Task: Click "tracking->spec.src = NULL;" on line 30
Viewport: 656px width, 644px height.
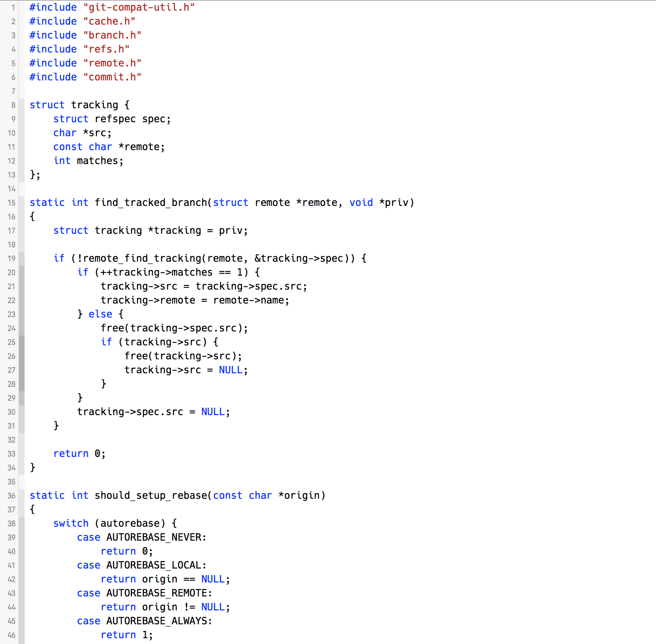Action: [153, 412]
